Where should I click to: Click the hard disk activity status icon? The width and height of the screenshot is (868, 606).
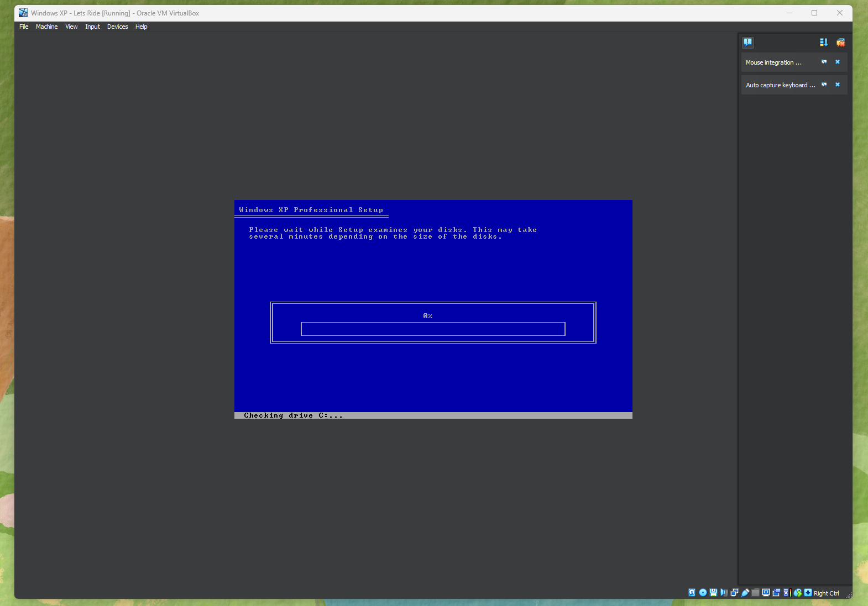[x=692, y=593]
